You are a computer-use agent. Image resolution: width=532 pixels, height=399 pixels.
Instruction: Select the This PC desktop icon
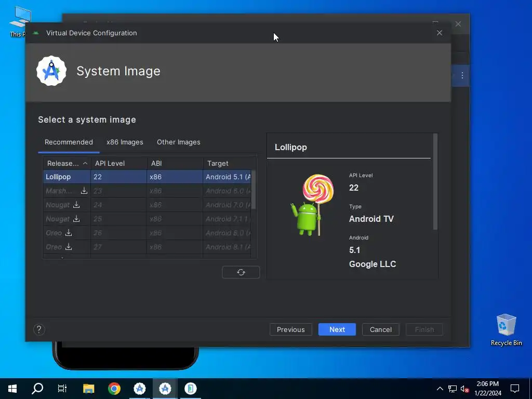pyautogui.click(x=18, y=21)
